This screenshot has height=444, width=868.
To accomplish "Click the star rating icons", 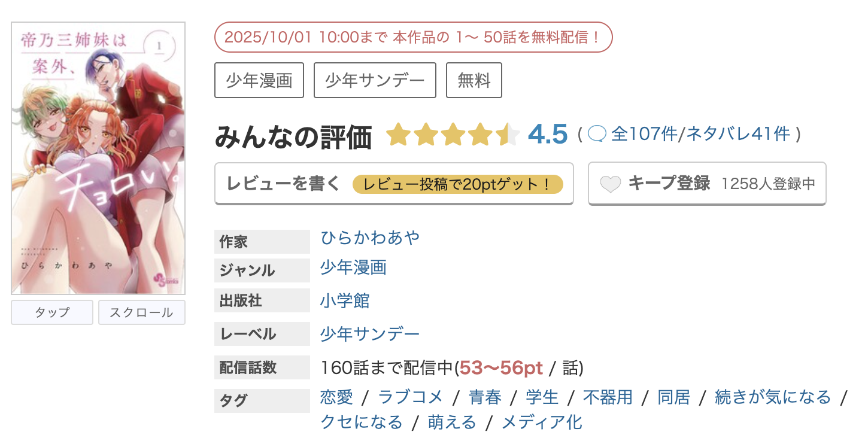I will (453, 135).
